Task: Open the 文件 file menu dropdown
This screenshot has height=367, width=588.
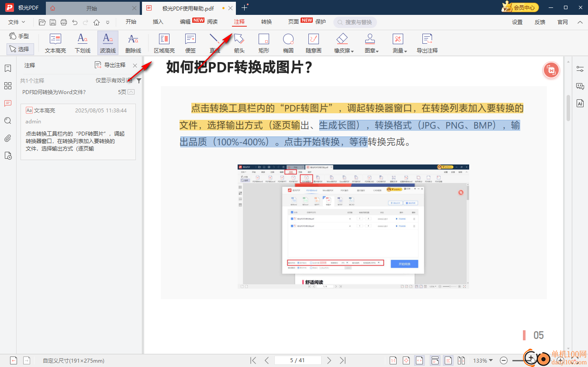Action: click(17, 22)
